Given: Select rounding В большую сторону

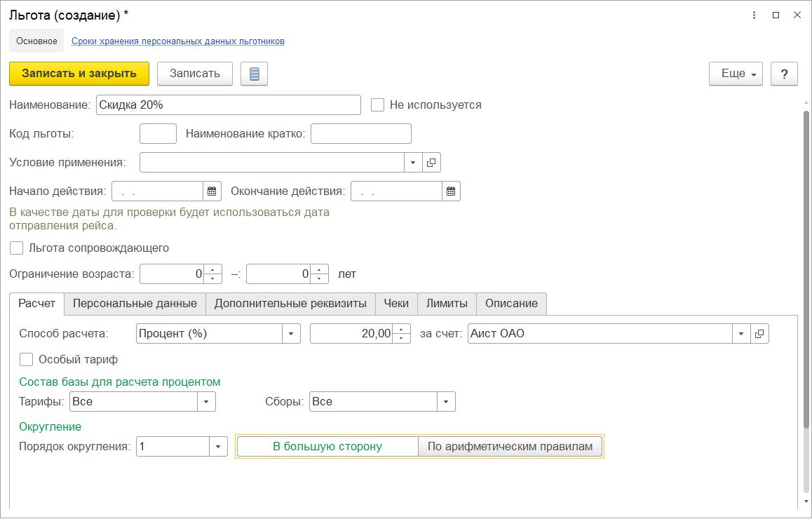Looking at the screenshot, I should coord(327,447).
